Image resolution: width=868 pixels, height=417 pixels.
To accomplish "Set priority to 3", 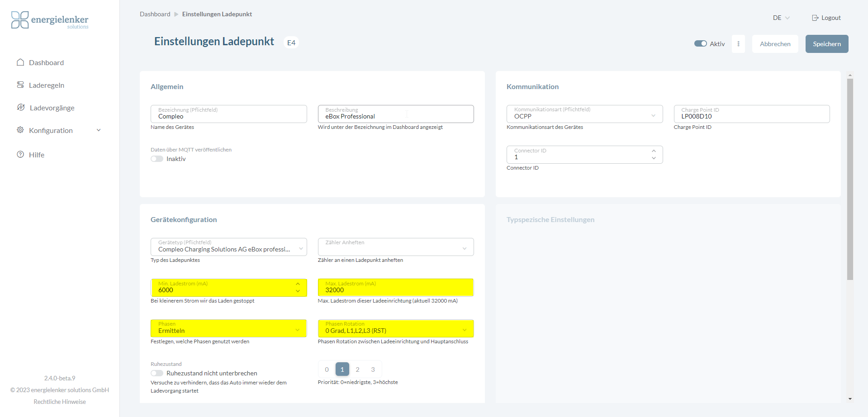I will click(373, 370).
